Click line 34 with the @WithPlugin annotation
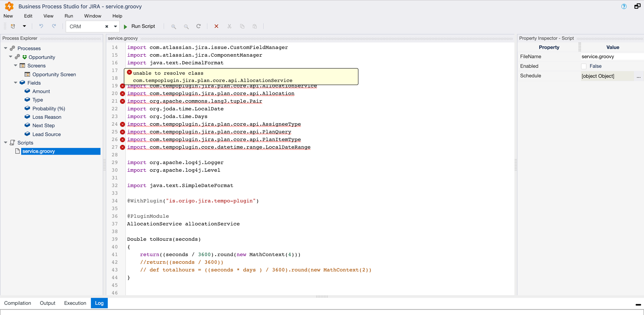 coord(193,201)
